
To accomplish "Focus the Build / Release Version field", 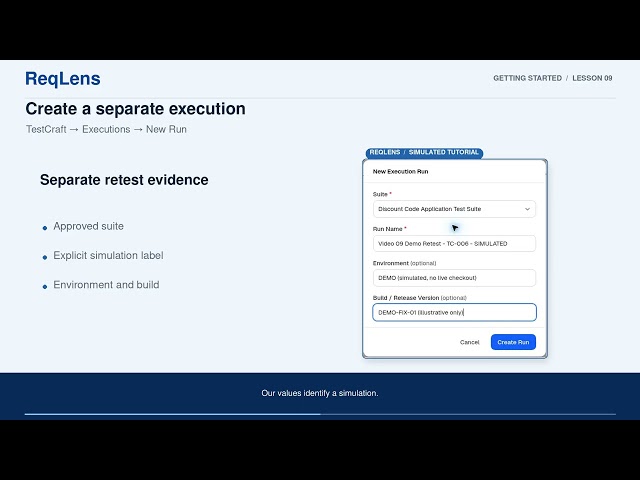I will [x=454, y=312].
